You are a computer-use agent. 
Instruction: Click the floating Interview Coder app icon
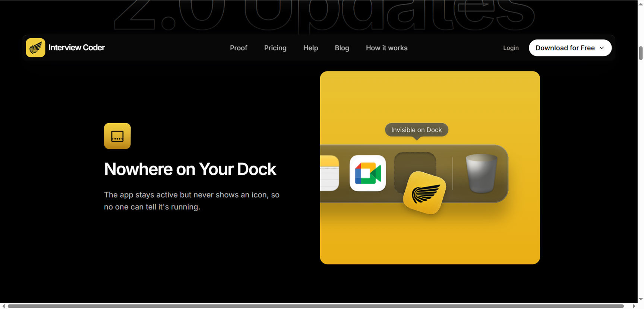tap(424, 192)
